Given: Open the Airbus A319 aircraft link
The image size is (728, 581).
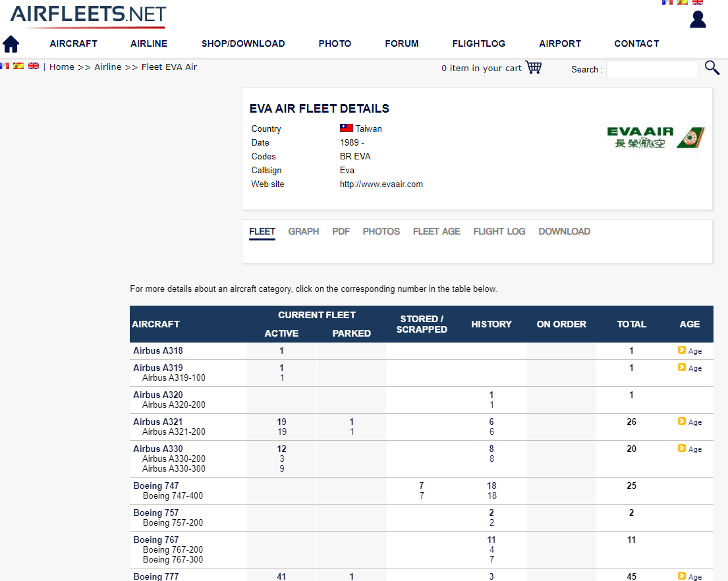Looking at the screenshot, I should click(158, 368).
